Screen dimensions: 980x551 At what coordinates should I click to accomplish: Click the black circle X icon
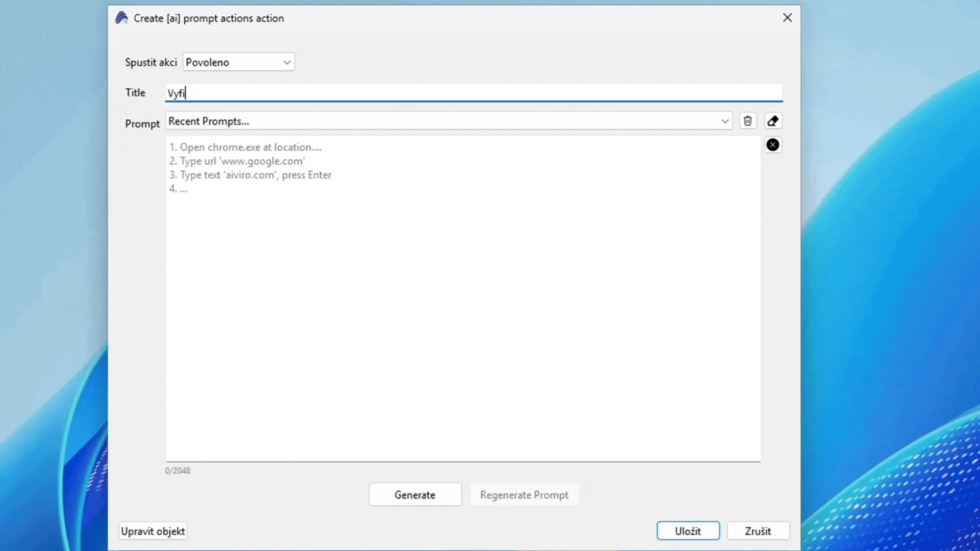773,145
